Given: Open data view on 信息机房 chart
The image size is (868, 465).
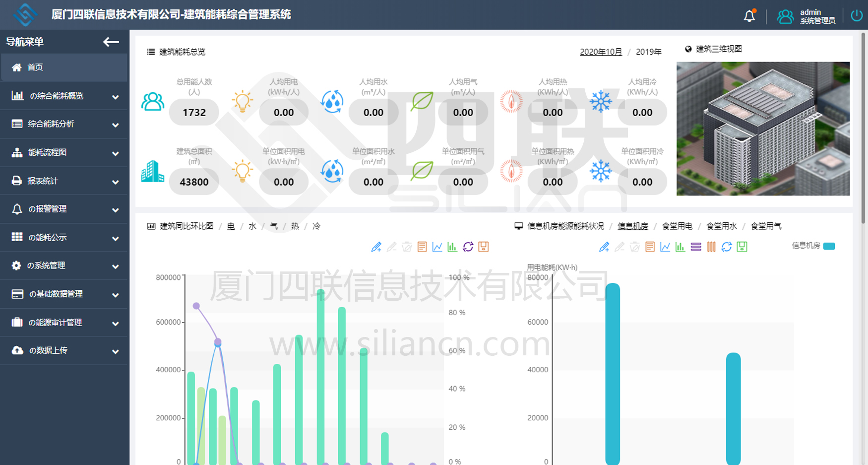Looking at the screenshot, I should coord(650,247).
